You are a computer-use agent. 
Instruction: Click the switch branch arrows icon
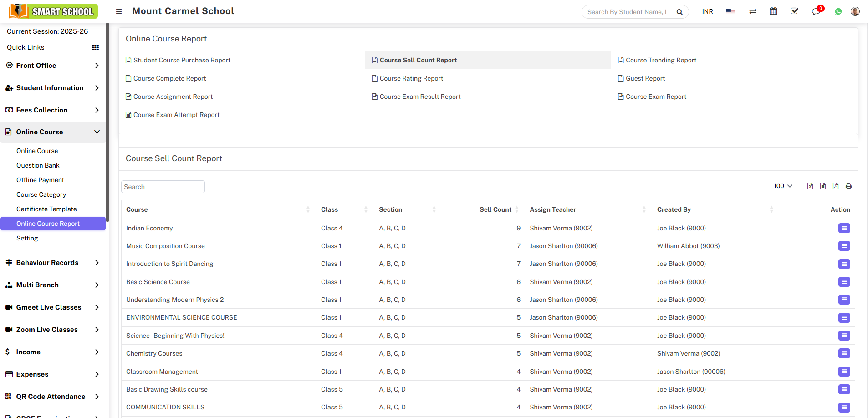tap(752, 12)
